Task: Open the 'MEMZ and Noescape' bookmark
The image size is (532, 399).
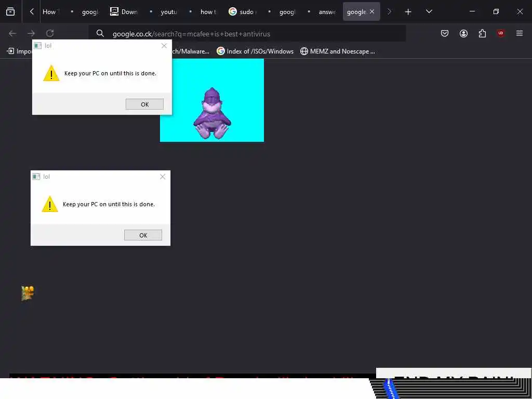Action: coord(338,51)
